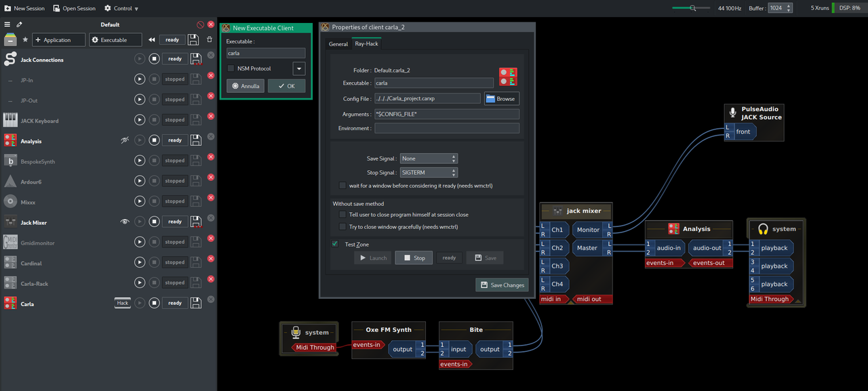Stop the Jack Connections client

[x=154, y=59]
